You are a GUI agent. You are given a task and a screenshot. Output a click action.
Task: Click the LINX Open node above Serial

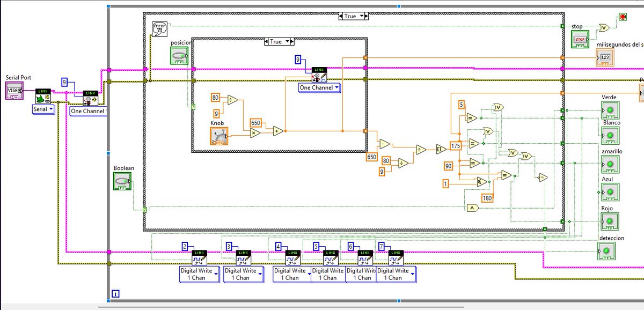pyautogui.click(x=43, y=96)
